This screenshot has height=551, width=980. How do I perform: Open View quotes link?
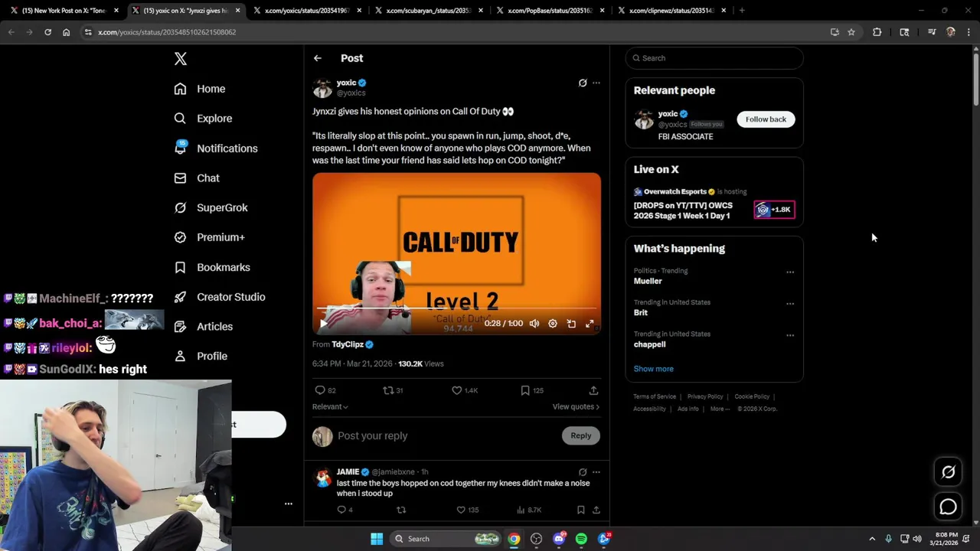(x=576, y=406)
